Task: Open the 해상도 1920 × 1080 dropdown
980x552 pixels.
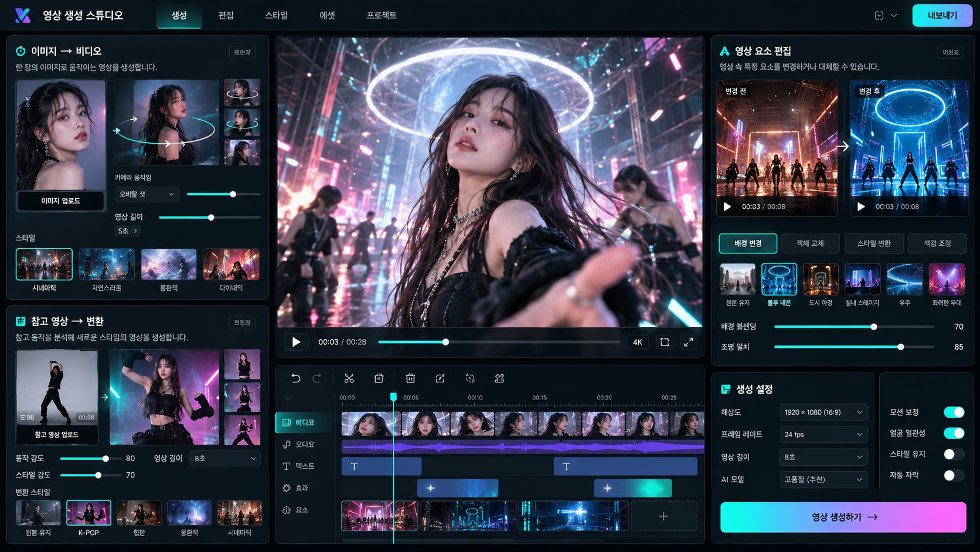Action: click(823, 412)
